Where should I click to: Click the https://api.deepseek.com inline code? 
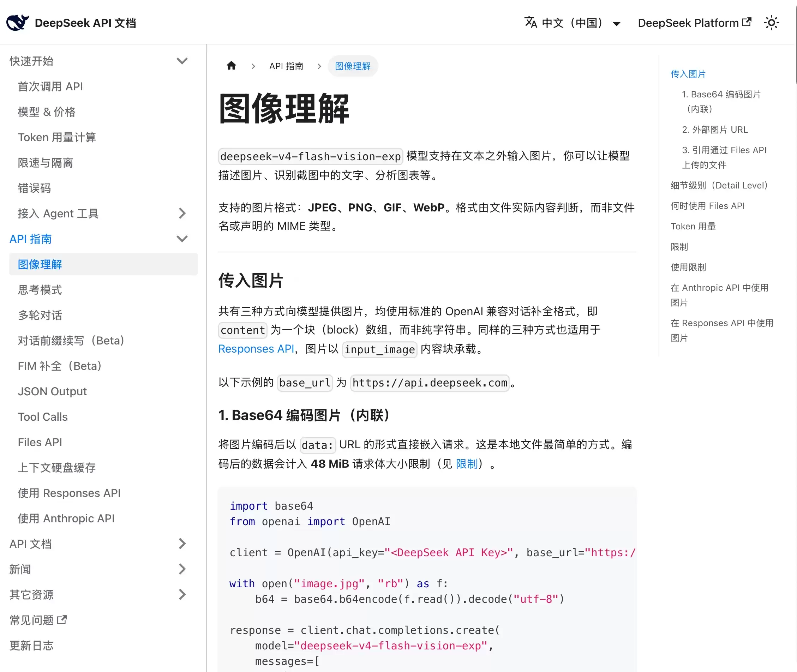430,383
